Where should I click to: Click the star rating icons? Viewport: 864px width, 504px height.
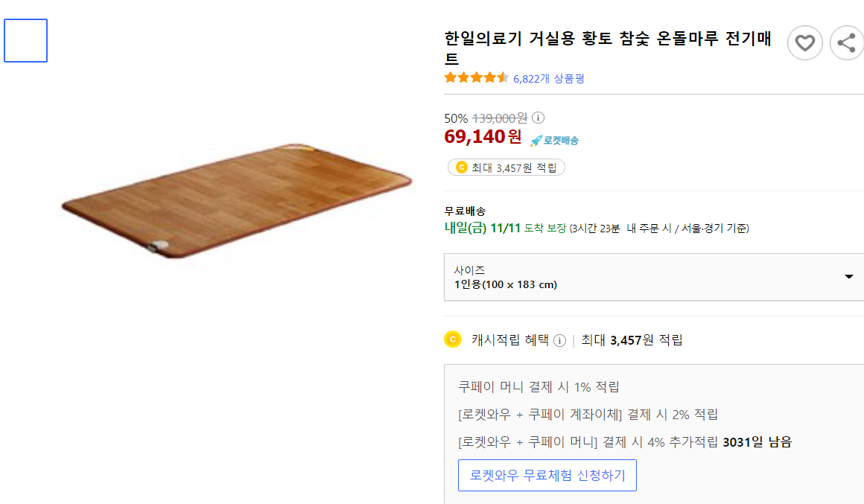476,77
